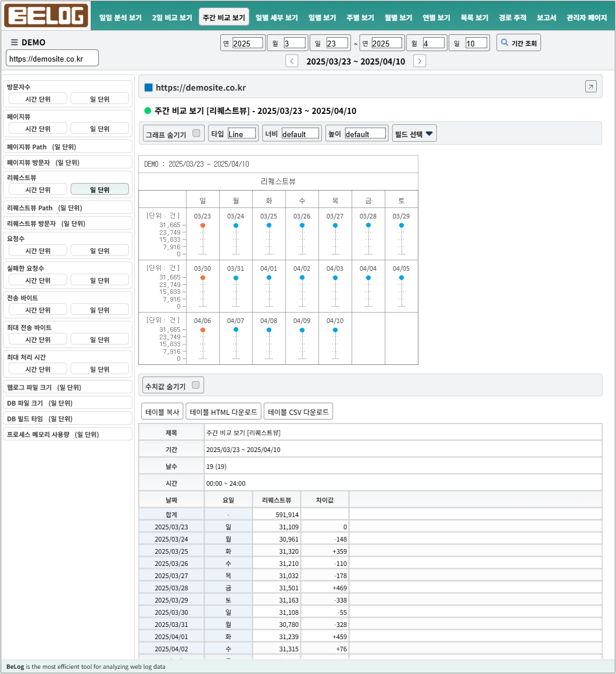
Task: Open DB 파일 크기 (일 단위) link
Action: coord(68,403)
